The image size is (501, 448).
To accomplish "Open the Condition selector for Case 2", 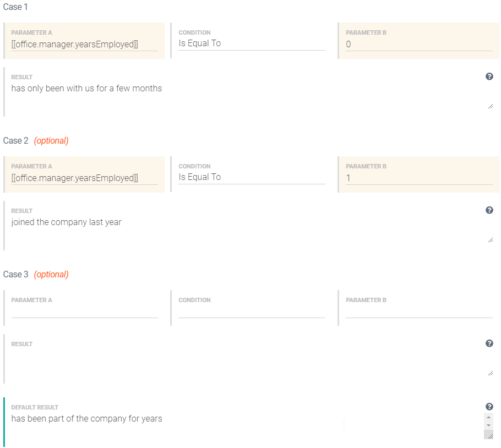I will [x=251, y=177].
